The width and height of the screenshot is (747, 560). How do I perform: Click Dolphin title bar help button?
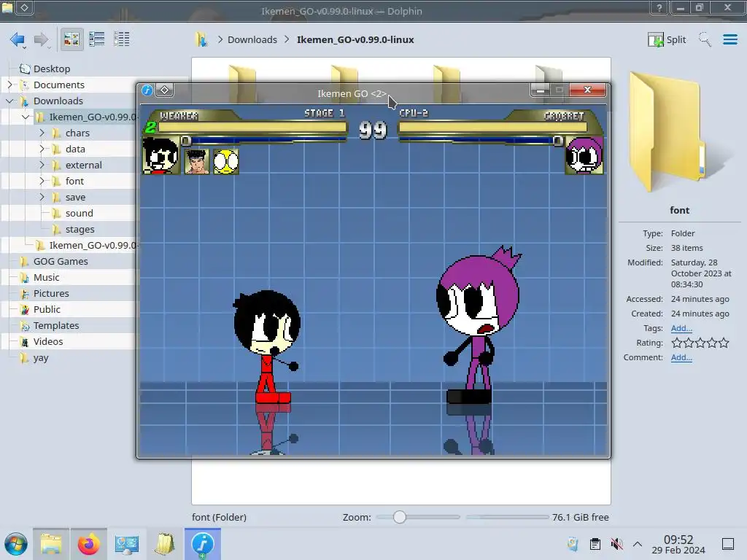pyautogui.click(x=659, y=7)
